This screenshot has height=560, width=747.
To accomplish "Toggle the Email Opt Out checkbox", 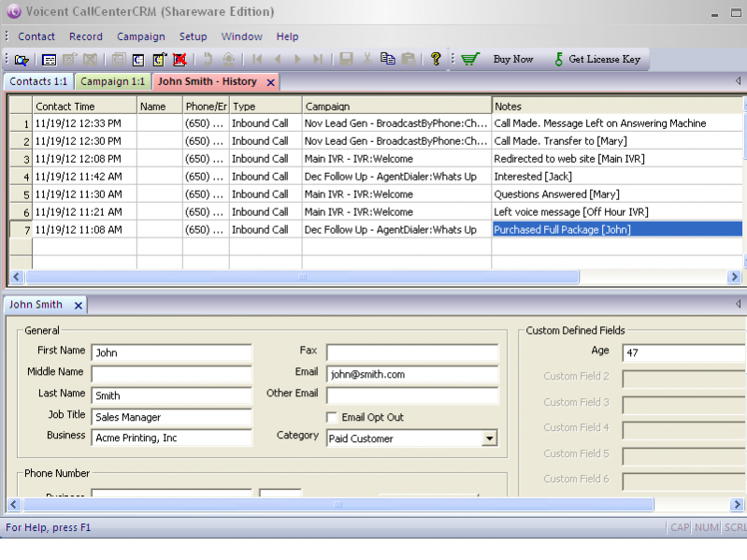I will (332, 417).
